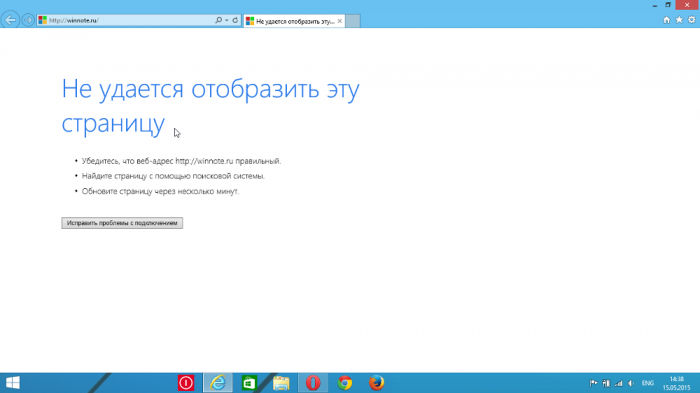Launch Mozilla Firefox from the taskbar
The height and width of the screenshot is (393, 700).
coord(376,383)
